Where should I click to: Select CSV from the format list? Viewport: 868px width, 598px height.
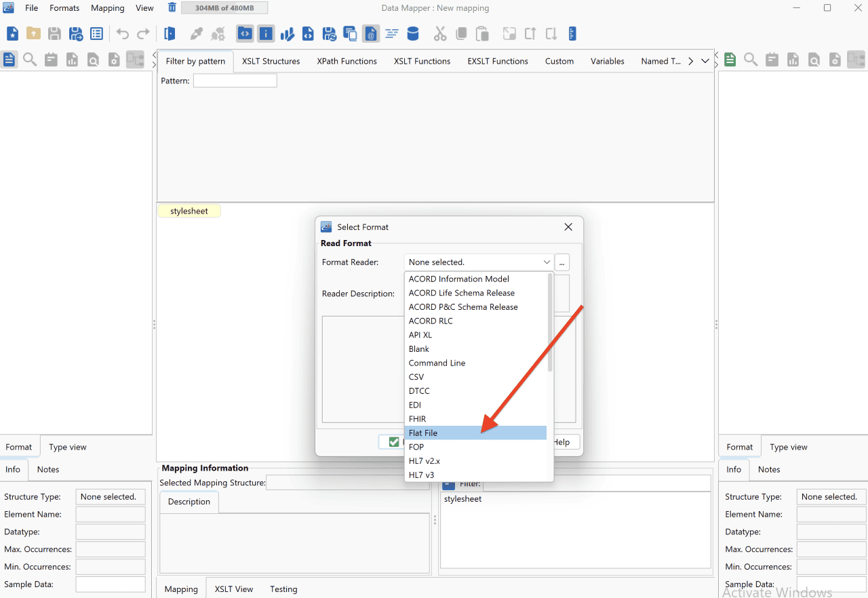click(475, 377)
